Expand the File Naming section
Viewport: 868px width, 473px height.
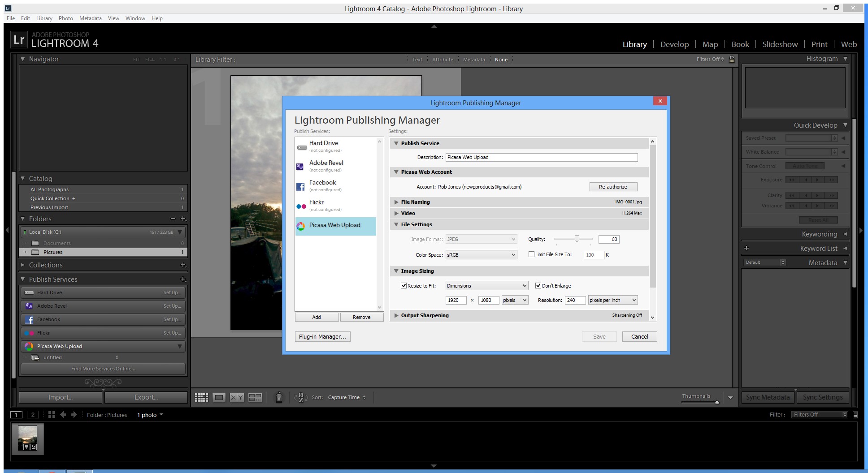pos(415,202)
